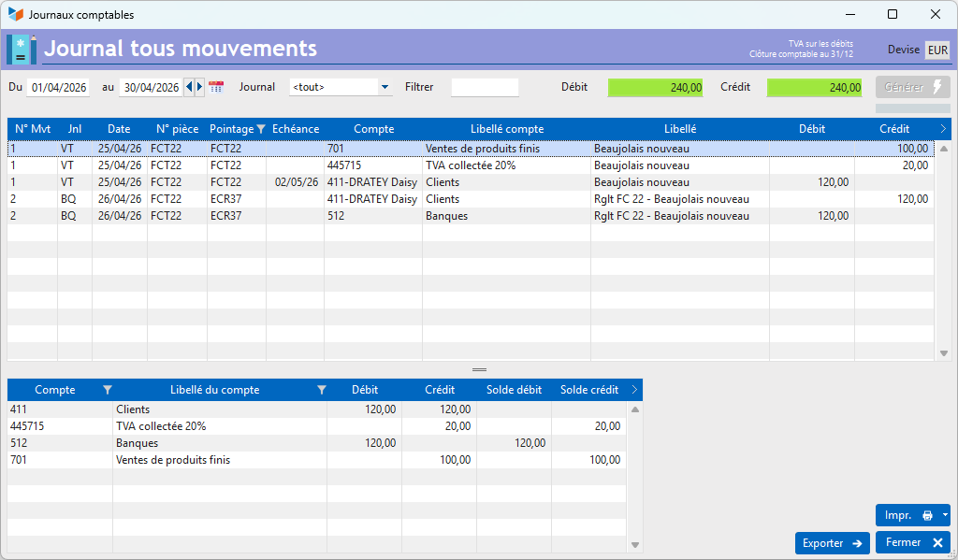The height and width of the screenshot is (560, 958).
Task: Sort by the Echéance column header
Action: 296,129
